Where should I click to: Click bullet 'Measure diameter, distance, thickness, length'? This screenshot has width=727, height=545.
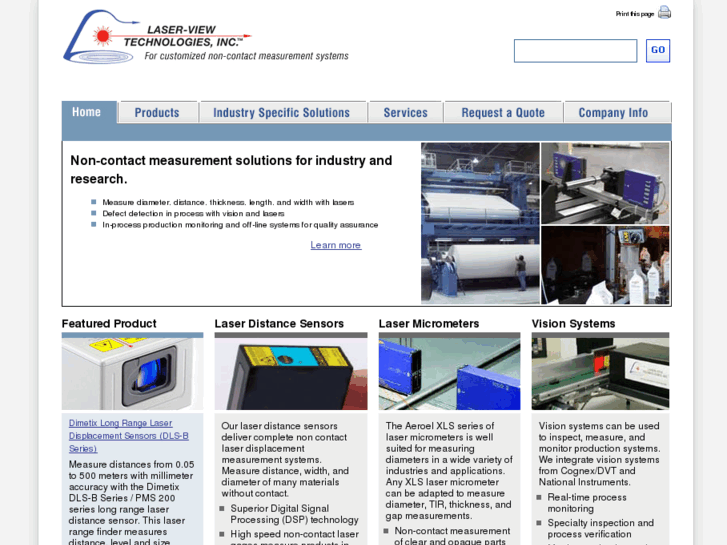tap(228, 202)
